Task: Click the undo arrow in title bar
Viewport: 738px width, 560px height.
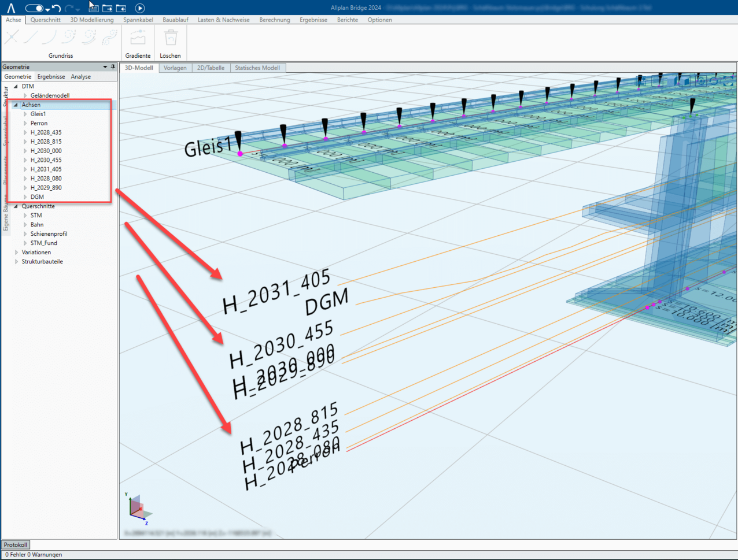Action: (56, 8)
